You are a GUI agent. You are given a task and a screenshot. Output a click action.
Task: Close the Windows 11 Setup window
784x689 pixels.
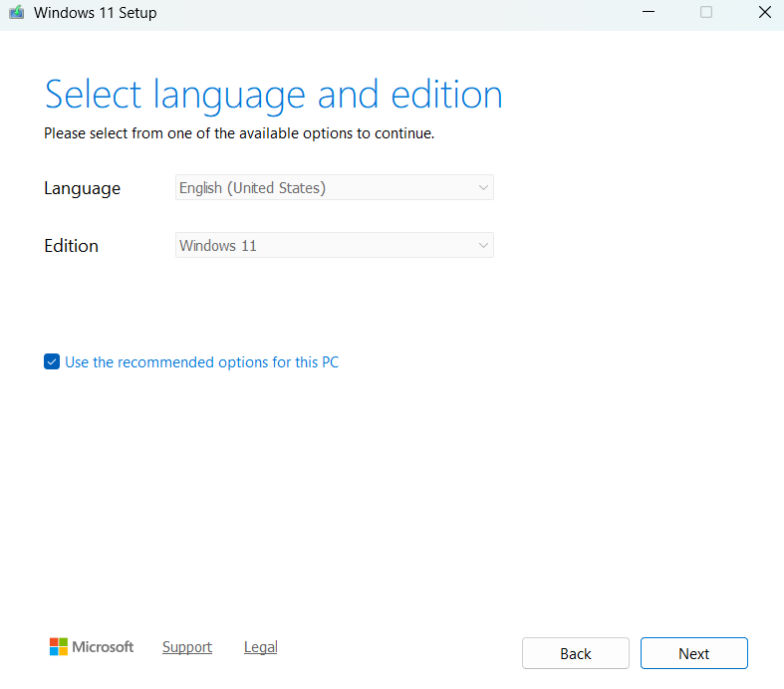point(764,12)
